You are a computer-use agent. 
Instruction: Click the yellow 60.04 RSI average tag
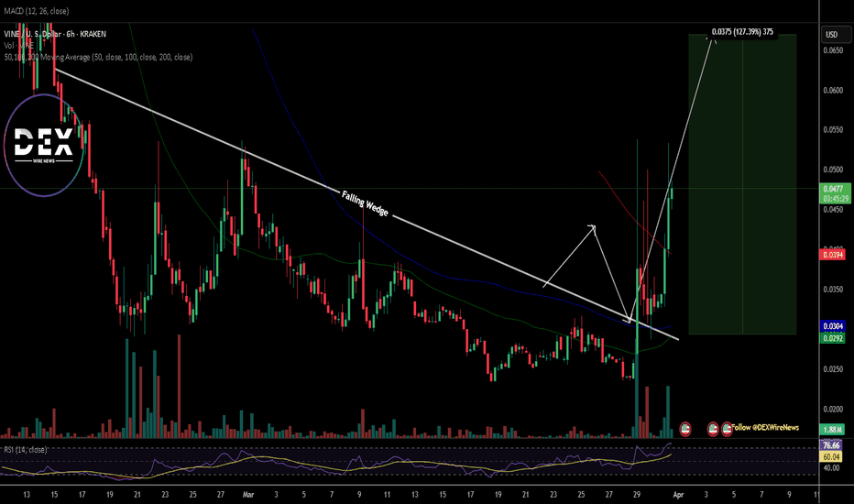[831, 456]
